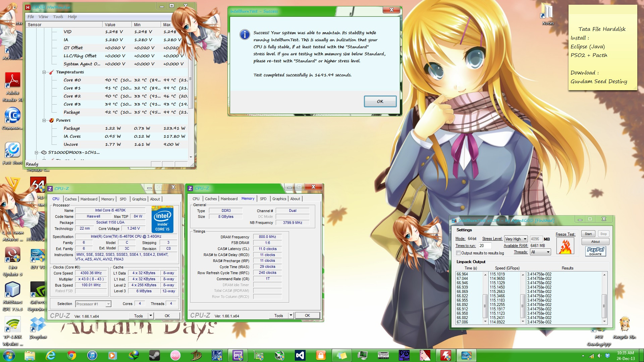Collapse the Temperatures tree node in HWMonitor
The image size is (644, 362).
pyautogui.click(x=44, y=72)
